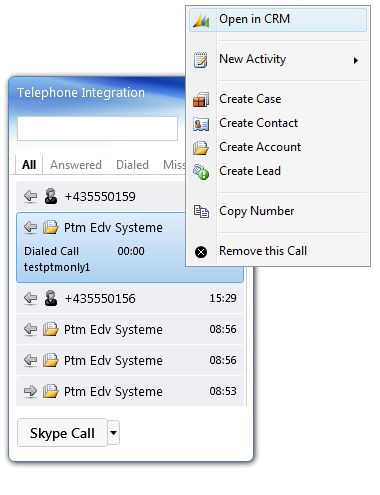The height and width of the screenshot is (495, 380).
Task: Select Ptm Edv Systeme call at 08:53
Action: coord(130,391)
